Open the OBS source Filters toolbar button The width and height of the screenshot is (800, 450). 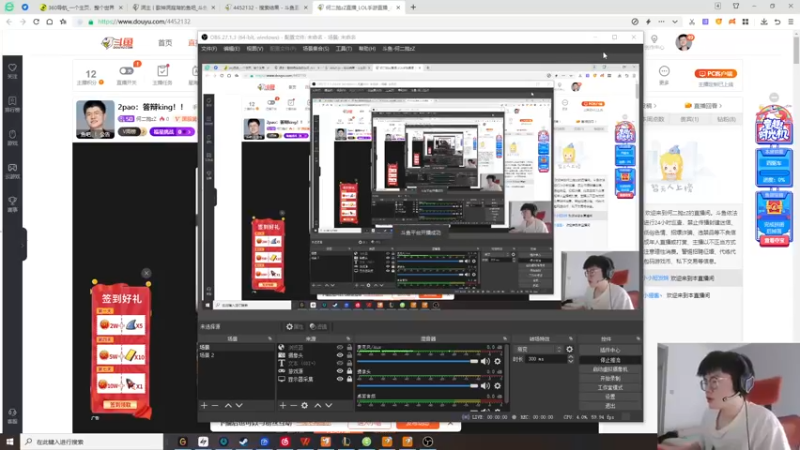(x=318, y=327)
